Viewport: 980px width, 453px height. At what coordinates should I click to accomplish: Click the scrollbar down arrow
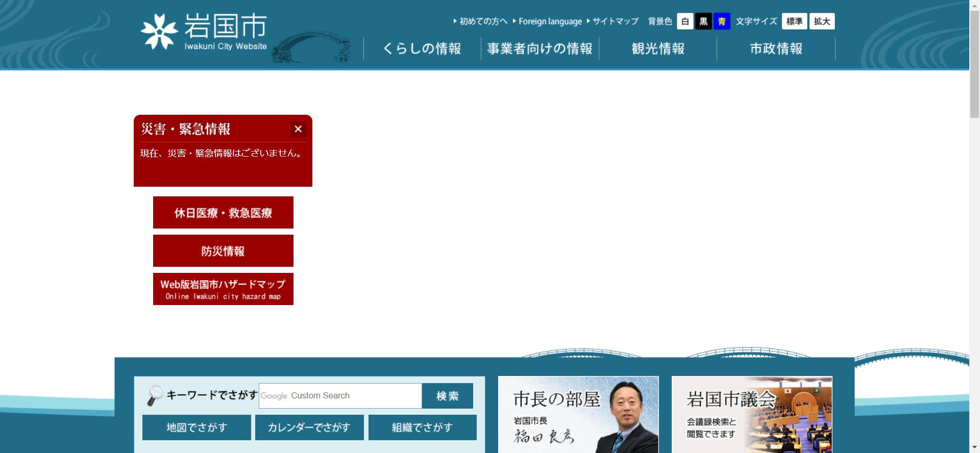click(974, 448)
